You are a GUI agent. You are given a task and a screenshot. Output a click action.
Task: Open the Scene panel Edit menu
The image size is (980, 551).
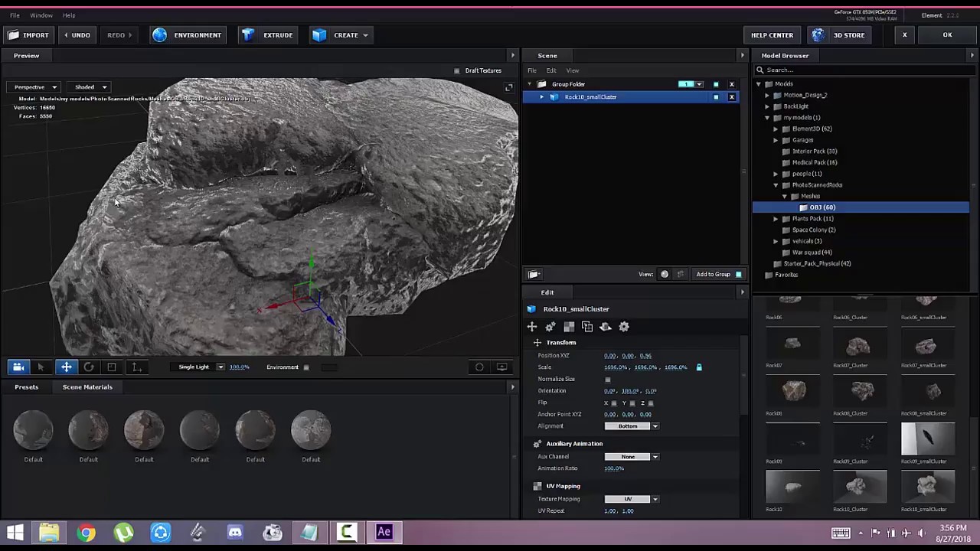click(551, 70)
